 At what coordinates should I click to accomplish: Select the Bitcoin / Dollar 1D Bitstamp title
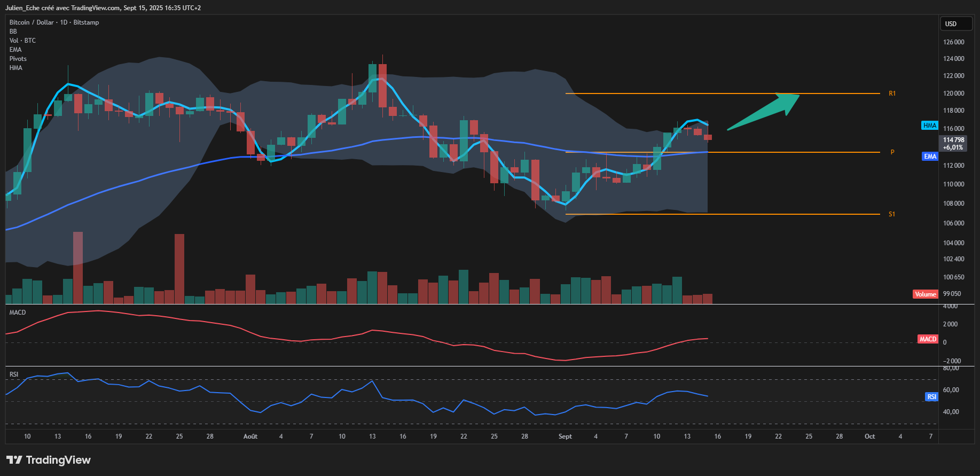pos(54,22)
